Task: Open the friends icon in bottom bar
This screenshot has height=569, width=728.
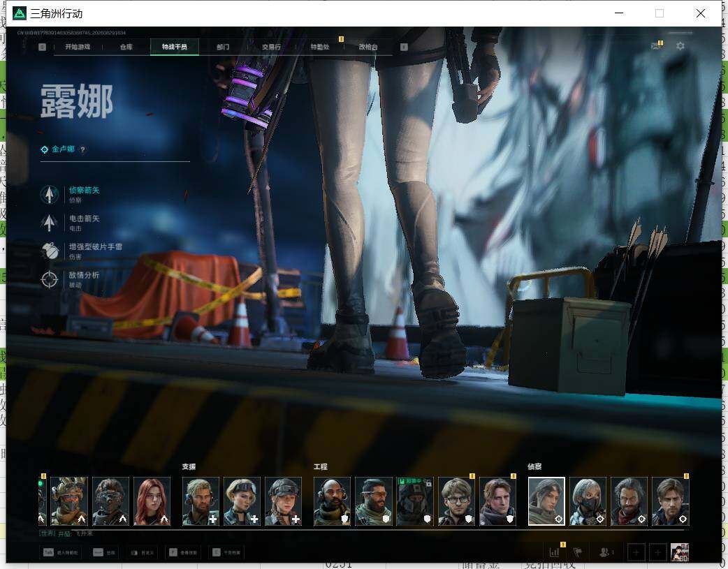Action: click(x=606, y=552)
